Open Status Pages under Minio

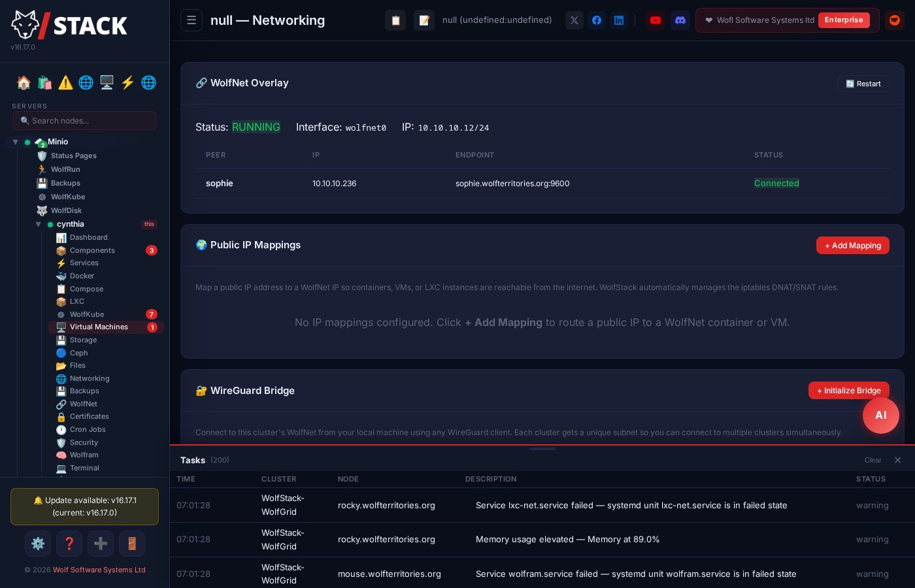point(74,155)
